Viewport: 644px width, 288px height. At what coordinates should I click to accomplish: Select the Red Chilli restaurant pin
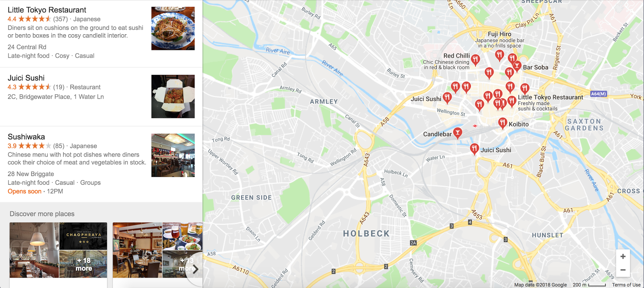click(x=475, y=60)
